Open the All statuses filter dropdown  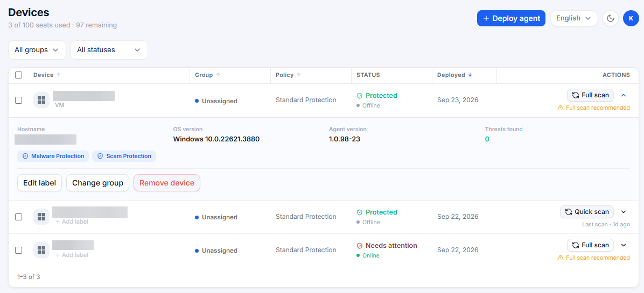coord(109,50)
